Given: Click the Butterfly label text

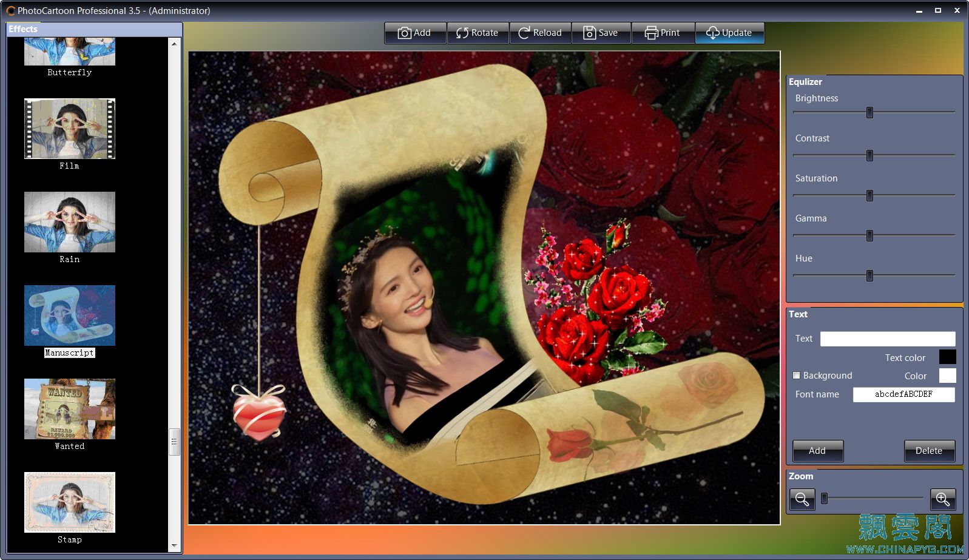Looking at the screenshot, I should [70, 72].
